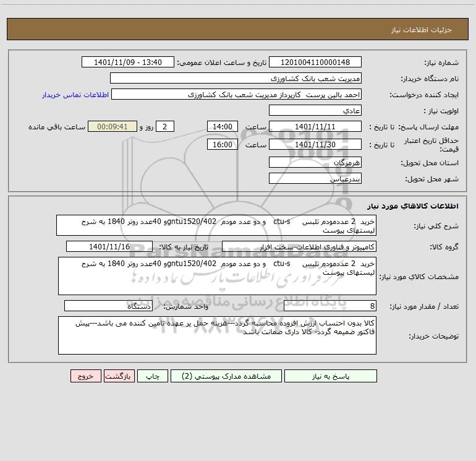The image size is (476, 461).
Task: Click the بازگشت back button
Action: [119, 376]
